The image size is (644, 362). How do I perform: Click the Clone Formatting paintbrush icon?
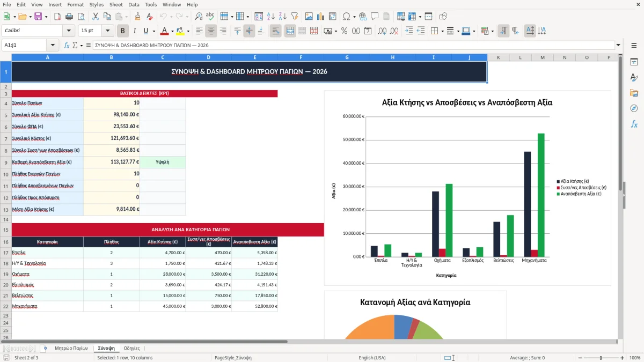(137, 17)
